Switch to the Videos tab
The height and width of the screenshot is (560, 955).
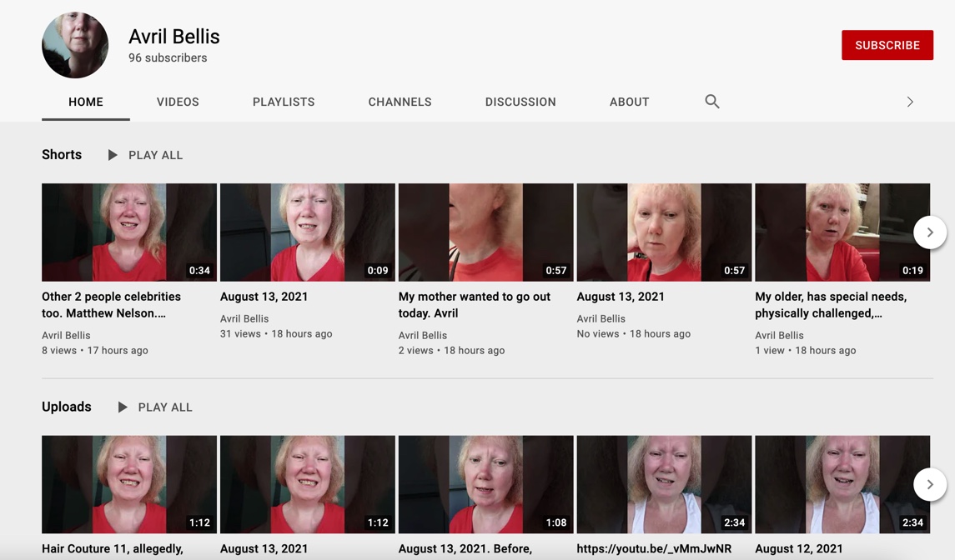pyautogui.click(x=178, y=102)
